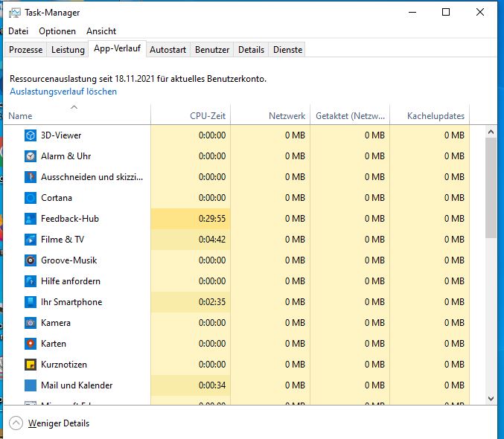The height and width of the screenshot is (439, 504).
Task: Select the Filme & TV icon
Action: pos(31,240)
